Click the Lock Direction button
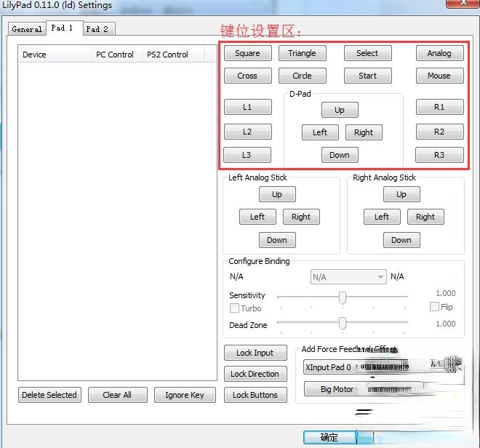 pos(255,374)
